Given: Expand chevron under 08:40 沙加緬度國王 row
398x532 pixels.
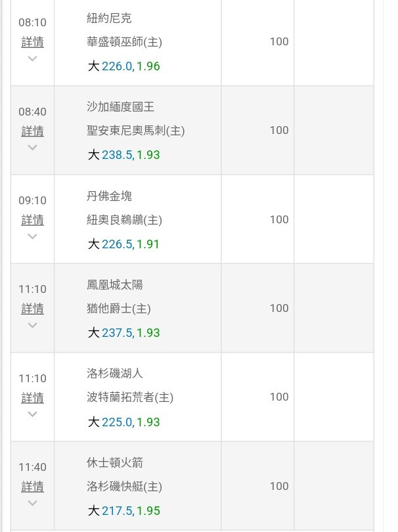Looking at the screenshot, I should 33,148.
